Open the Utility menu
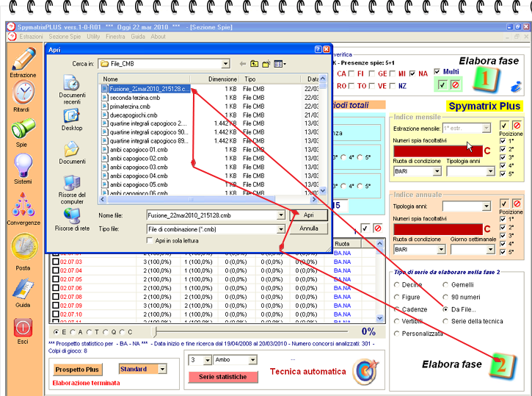This screenshot has height=396, width=532. [x=93, y=36]
